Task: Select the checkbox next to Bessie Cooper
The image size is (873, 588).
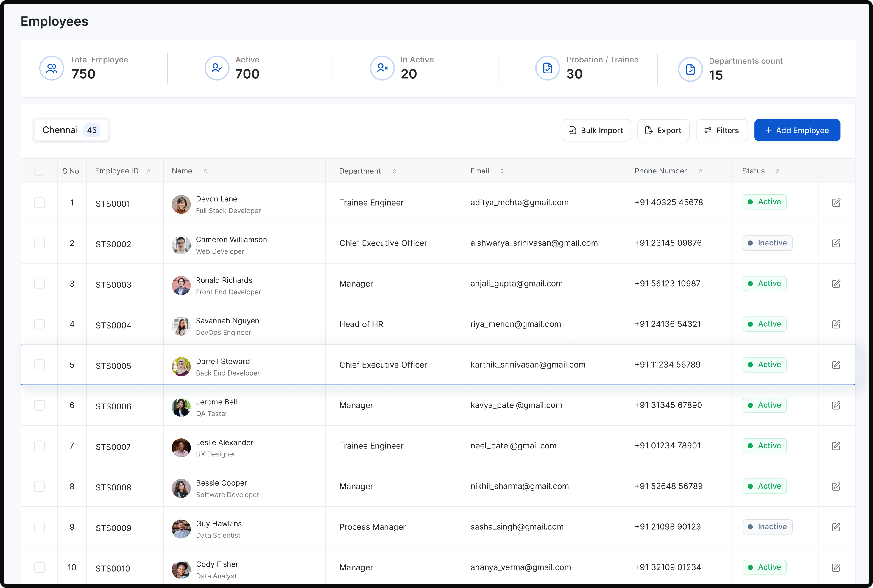Action: 39,486
